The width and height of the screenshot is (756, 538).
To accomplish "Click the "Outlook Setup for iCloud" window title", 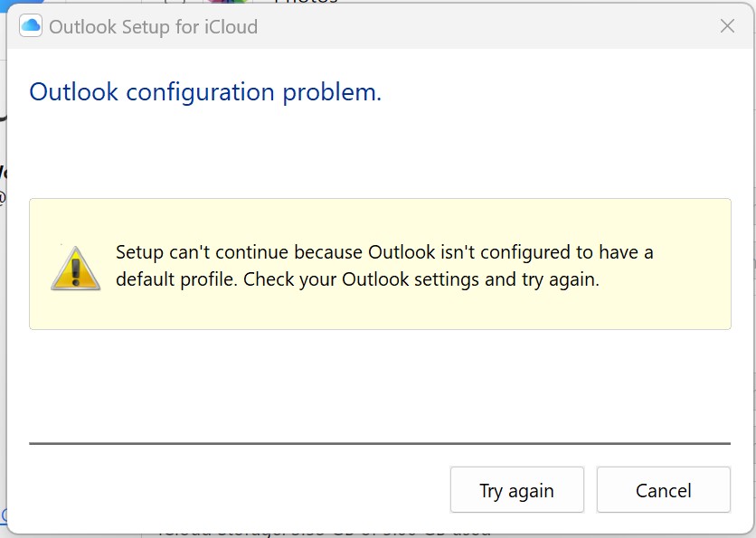I will click(153, 27).
